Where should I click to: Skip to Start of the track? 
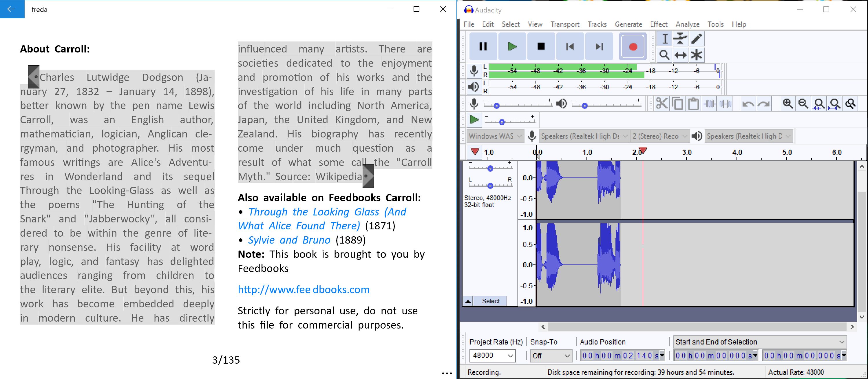[x=570, y=46]
